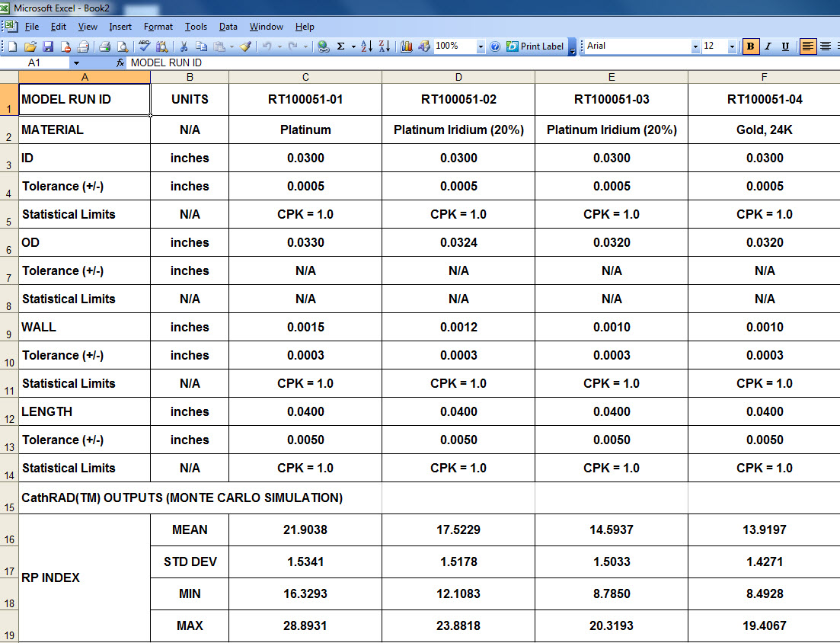Select column D header
Image resolution: width=840 pixels, height=643 pixels.
458,77
